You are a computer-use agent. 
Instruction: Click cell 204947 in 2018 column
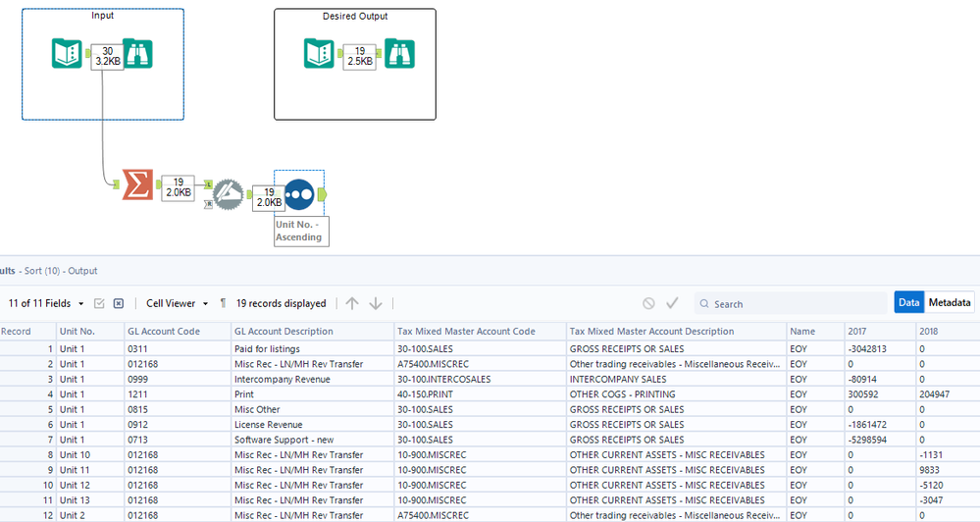pyautogui.click(x=948, y=393)
